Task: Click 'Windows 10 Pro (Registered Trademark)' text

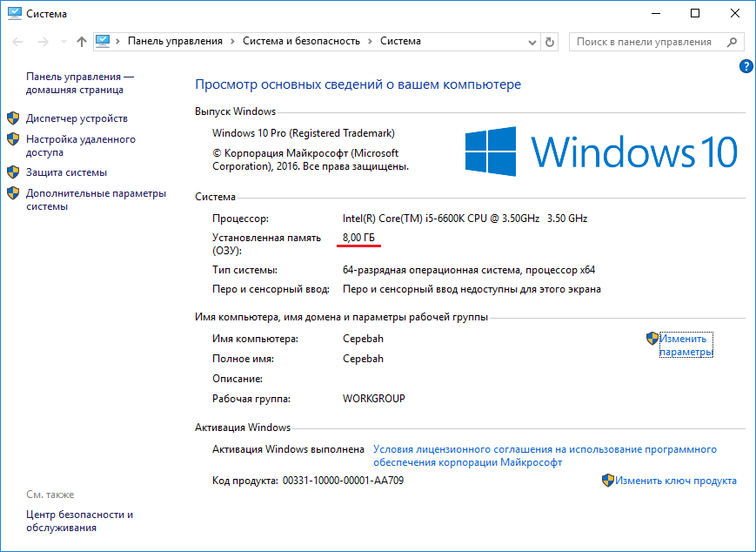Action: pyautogui.click(x=304, y=133)
